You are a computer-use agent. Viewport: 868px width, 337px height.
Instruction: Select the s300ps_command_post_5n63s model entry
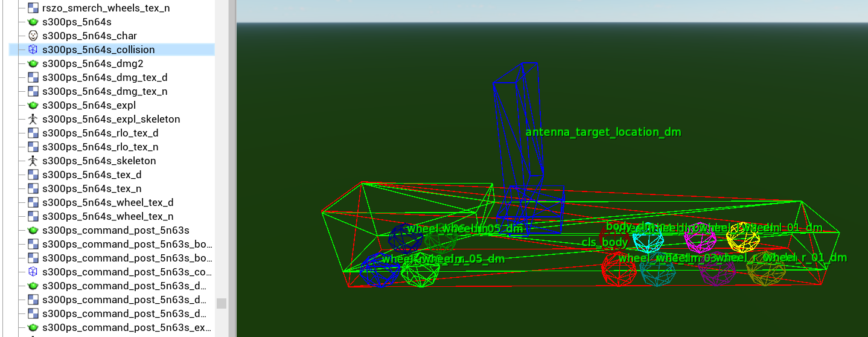[x=115, y=230]
